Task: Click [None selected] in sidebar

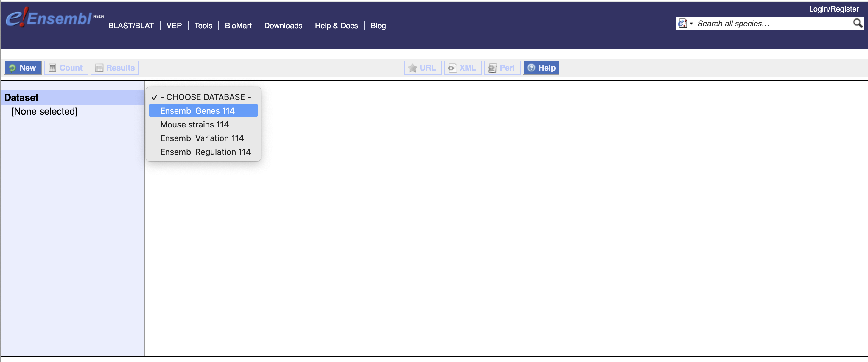Action: click(44, 111)
